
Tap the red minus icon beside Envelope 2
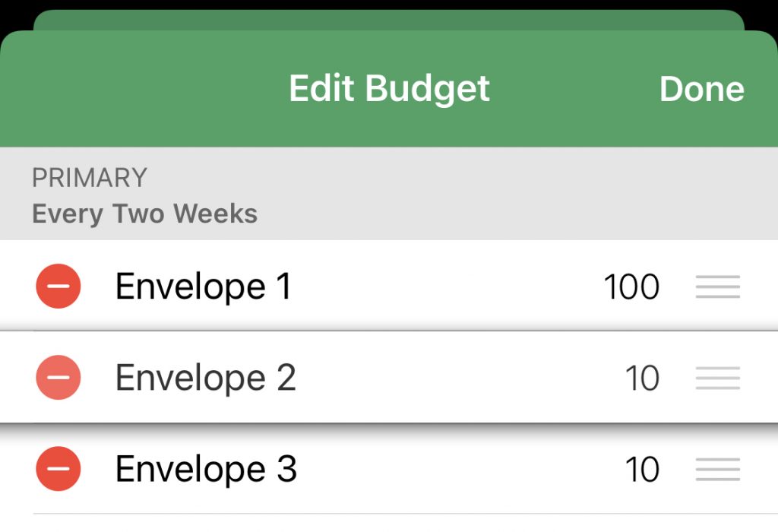click(58, 377)
